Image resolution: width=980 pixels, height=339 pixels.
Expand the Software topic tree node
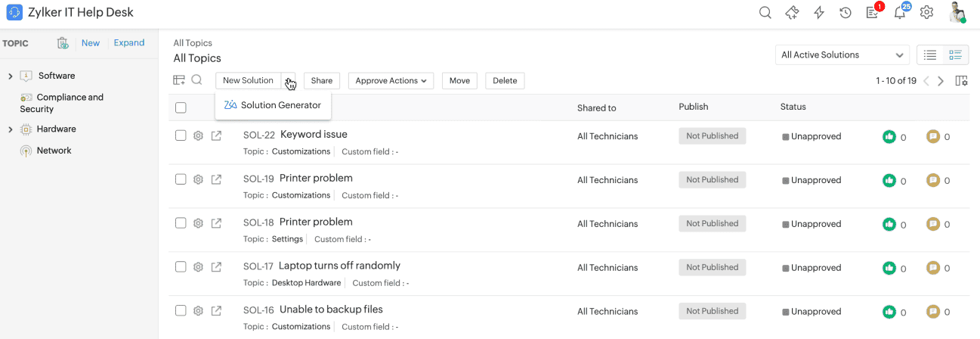tap(11, 76)
